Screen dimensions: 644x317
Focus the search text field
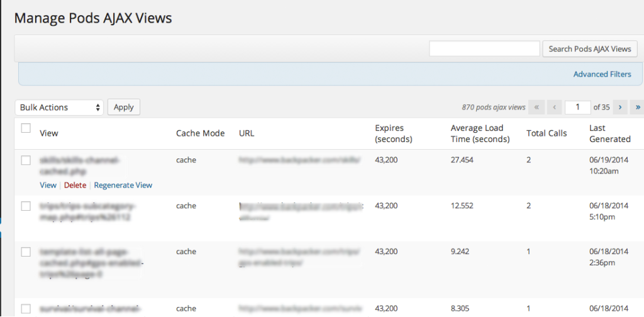point(485,48)
